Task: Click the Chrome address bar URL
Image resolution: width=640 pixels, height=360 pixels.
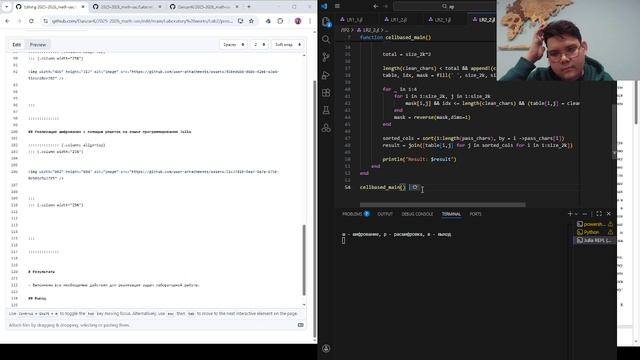Action: pos(142,21)
